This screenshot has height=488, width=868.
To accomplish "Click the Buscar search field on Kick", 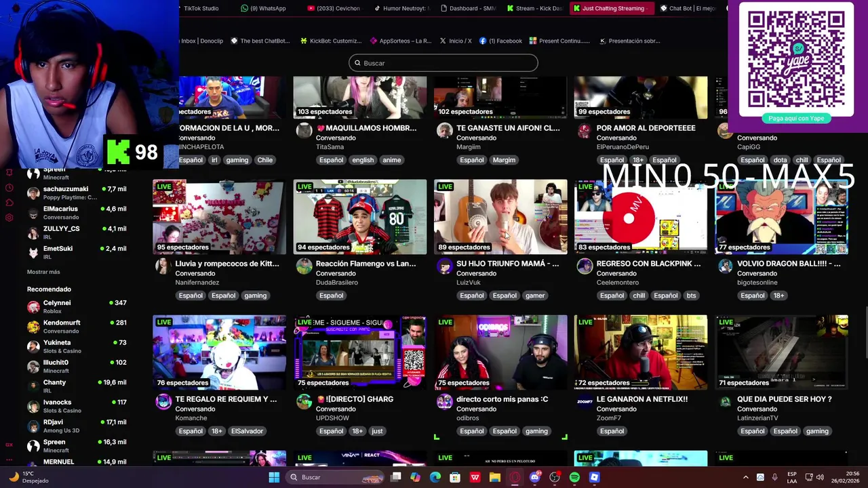I will (443, 63).
